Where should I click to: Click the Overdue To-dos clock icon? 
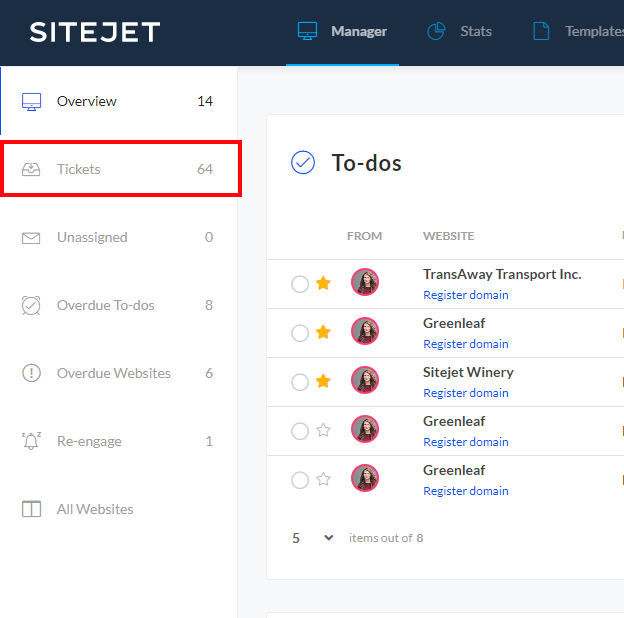point(32,305)
